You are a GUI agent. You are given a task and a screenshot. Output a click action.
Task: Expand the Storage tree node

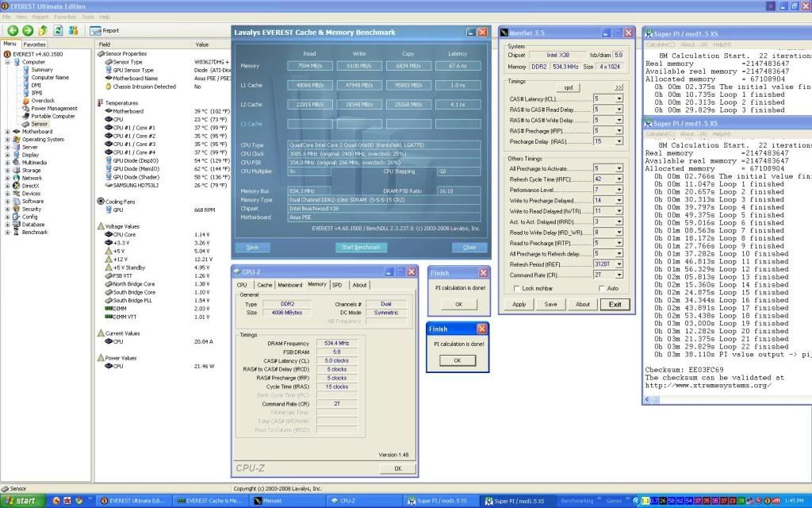click(7, 170)
